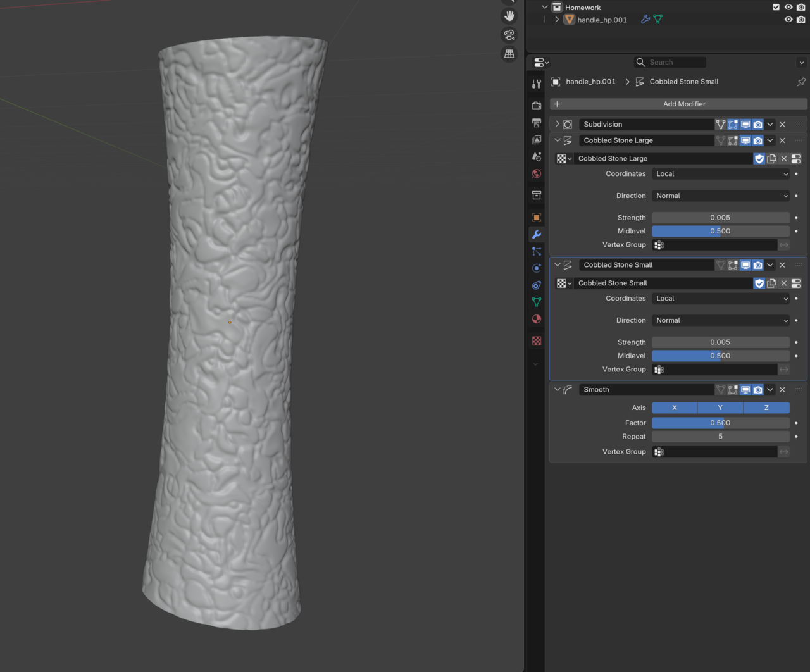Click the mesh data icon beside handle_hp.001

[x=658, y=20]
